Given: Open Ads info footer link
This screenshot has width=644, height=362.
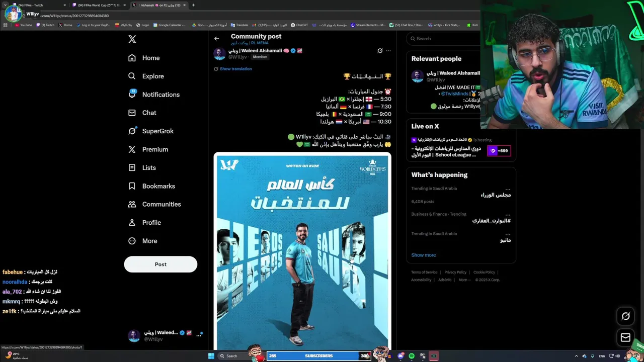Looking at the screenshot, I should coord(445,280).
